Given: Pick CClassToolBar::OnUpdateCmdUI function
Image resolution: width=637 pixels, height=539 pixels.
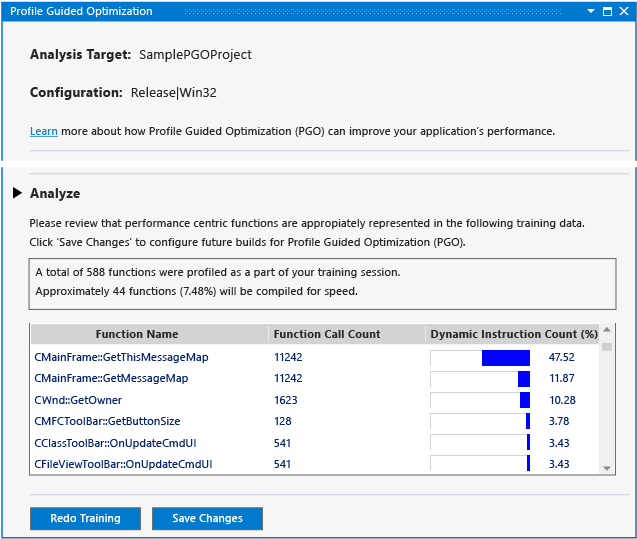Looking at the screenshot, I should [x=115, y=442].
